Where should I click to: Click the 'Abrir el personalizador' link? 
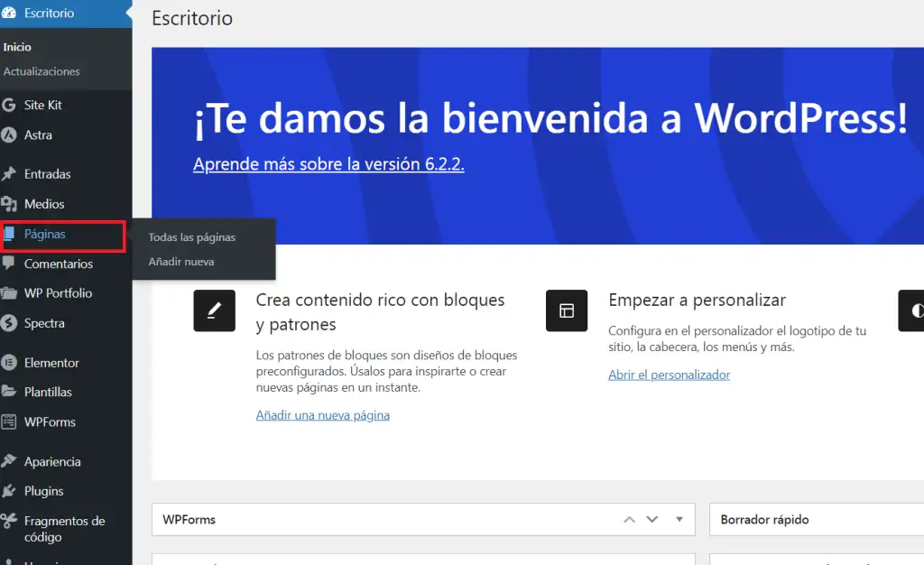coord(670,375)
